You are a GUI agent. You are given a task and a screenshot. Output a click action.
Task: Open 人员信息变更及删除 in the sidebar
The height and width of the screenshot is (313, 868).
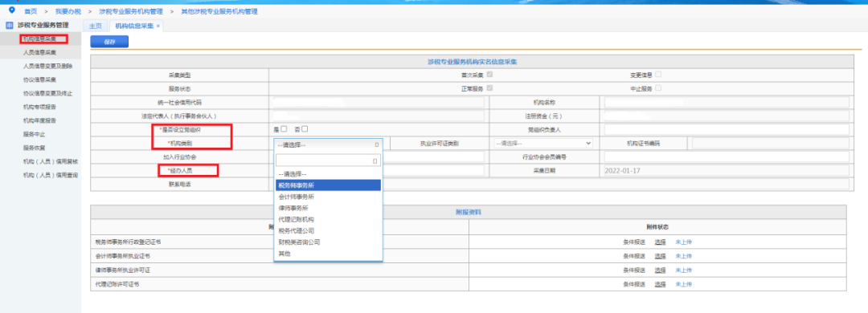(47, 67)
